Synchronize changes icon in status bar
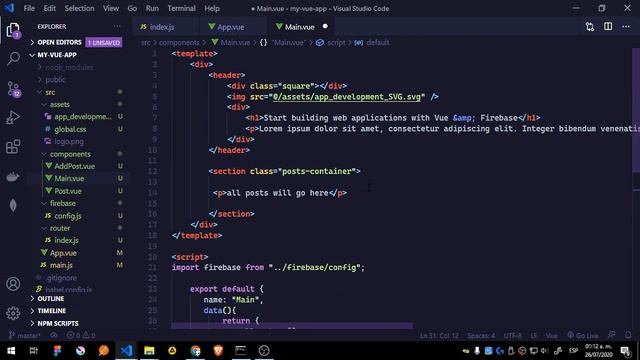The image size is (640, 360). (x=53, y=336)
